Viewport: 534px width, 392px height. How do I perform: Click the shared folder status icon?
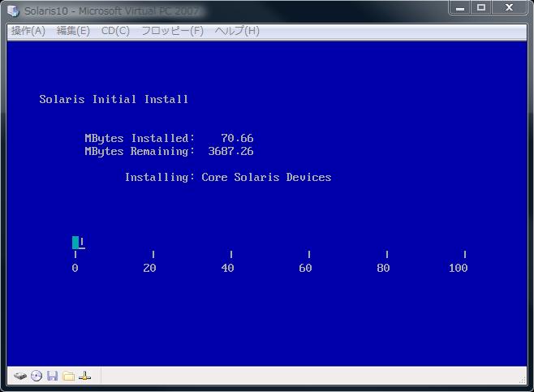click(x=68, y=376)
